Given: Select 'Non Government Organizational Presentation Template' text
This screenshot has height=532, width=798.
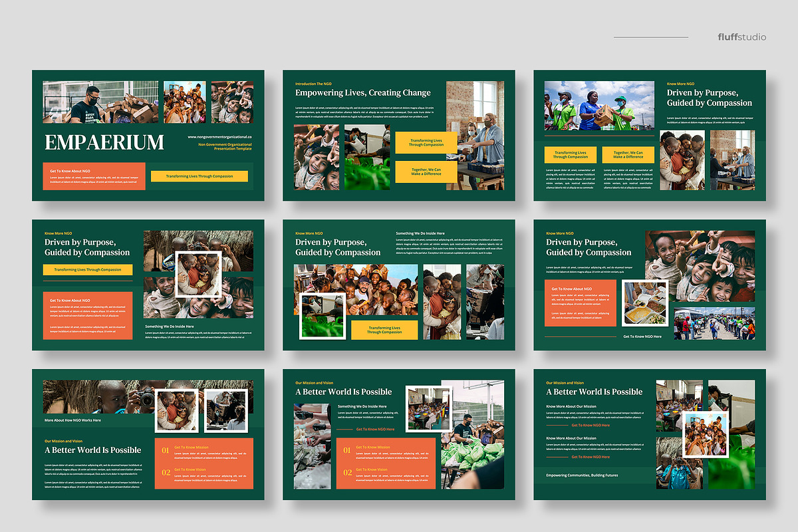Looking at the screenshot, I should pos(225,146).
